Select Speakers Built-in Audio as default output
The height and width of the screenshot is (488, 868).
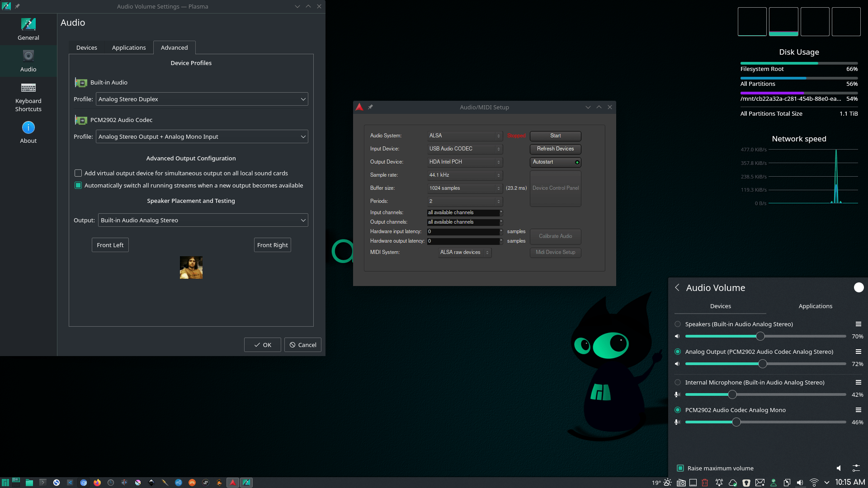(x=678, y=324)
